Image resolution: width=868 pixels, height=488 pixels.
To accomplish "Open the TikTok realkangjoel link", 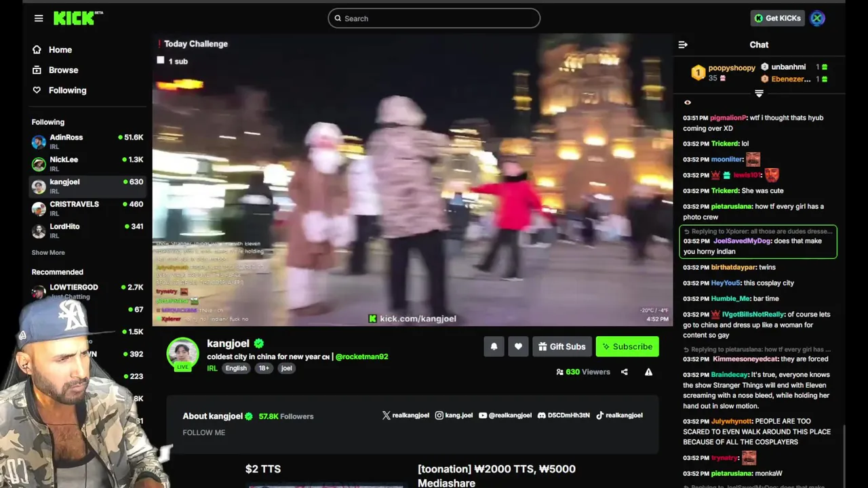I will pyautogui.click(x=619, y=415).
